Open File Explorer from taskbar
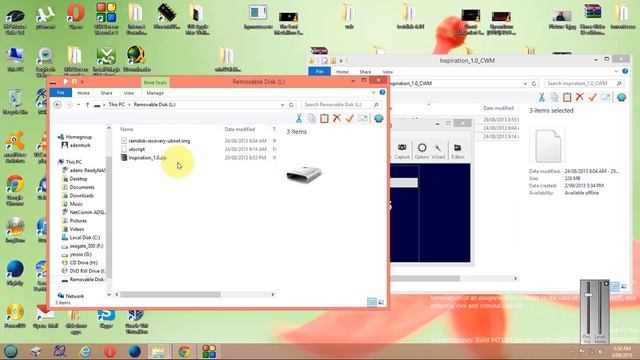The width and height of the screenshot is (640, 360). (158, 351)
